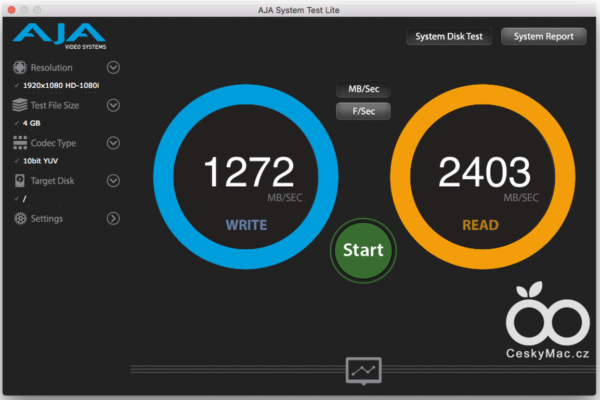Click the Resolution film reel icon

(20, 68)
